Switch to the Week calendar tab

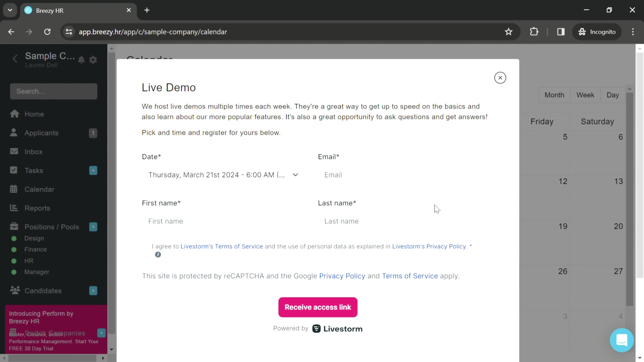[x=585, y=95]
